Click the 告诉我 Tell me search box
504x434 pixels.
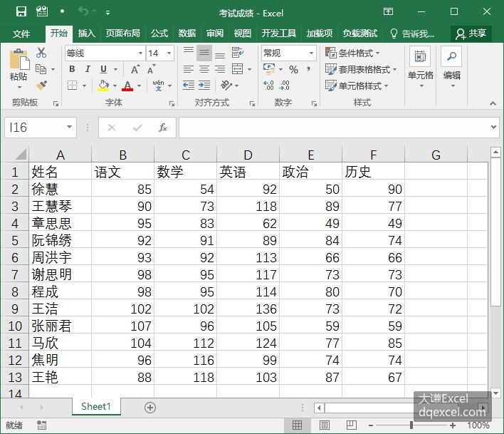tap(412, 33)
